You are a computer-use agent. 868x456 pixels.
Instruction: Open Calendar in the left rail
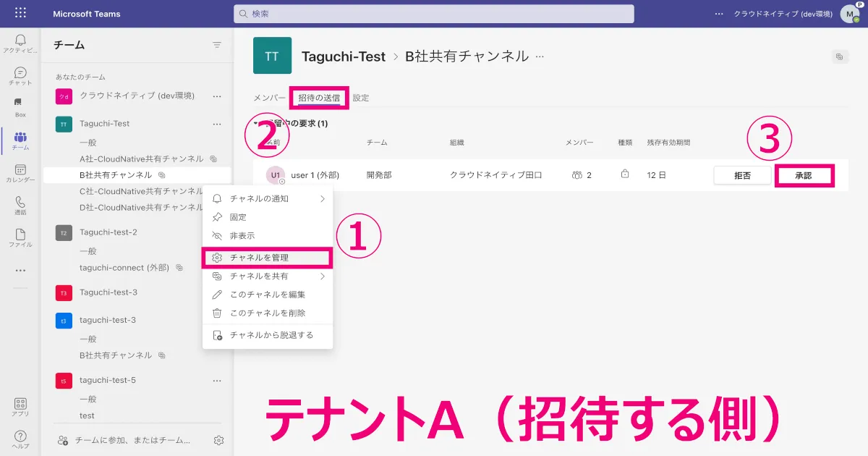pos(20,173)
